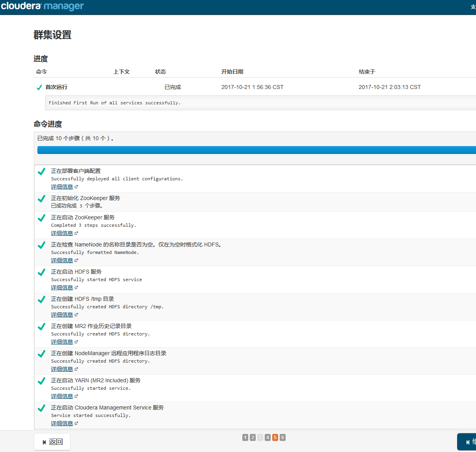The width and height of the screenshot is (476, 452).
Task: Click checkmark for Cloudera Management Service step
Action: [x=41, y=408]
